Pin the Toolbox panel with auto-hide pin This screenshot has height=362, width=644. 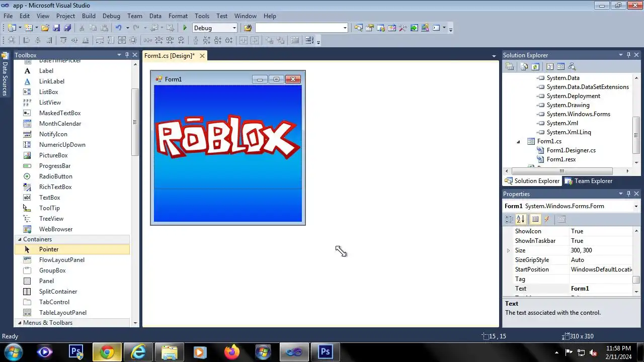coord(127,55)
